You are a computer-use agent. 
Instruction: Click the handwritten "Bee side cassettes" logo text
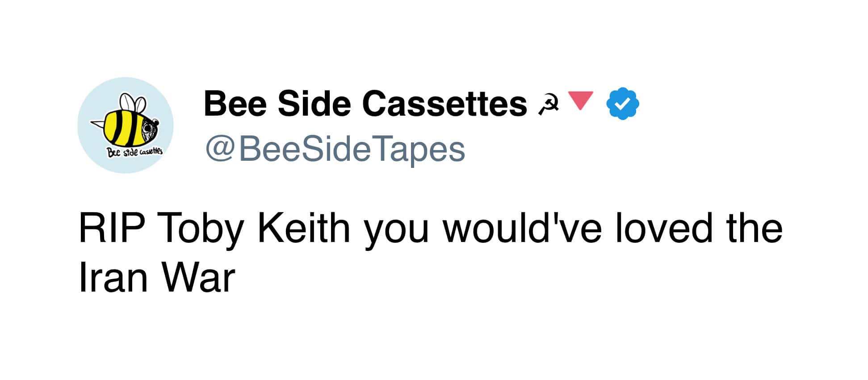pyautogui.click(x=134, y=152)
